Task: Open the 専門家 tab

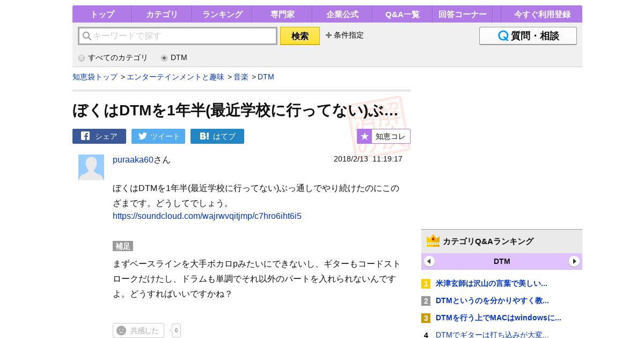Action: tap(282, 14)
